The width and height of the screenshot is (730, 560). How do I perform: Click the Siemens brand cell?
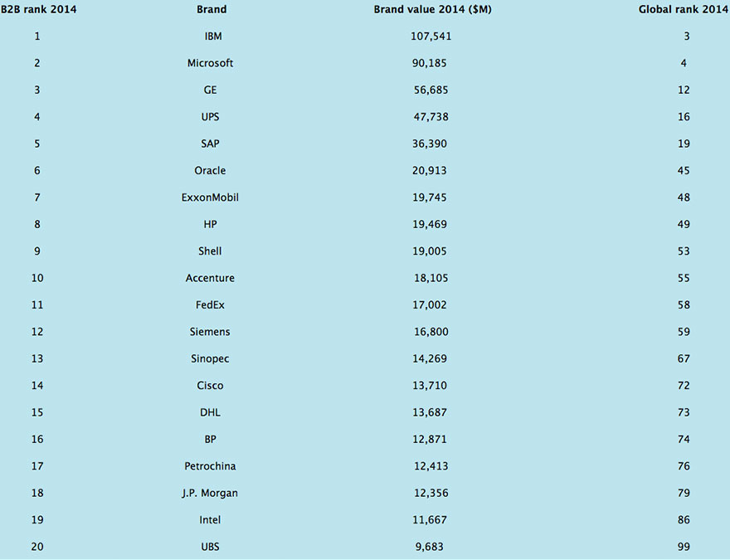tap(210, 332)
